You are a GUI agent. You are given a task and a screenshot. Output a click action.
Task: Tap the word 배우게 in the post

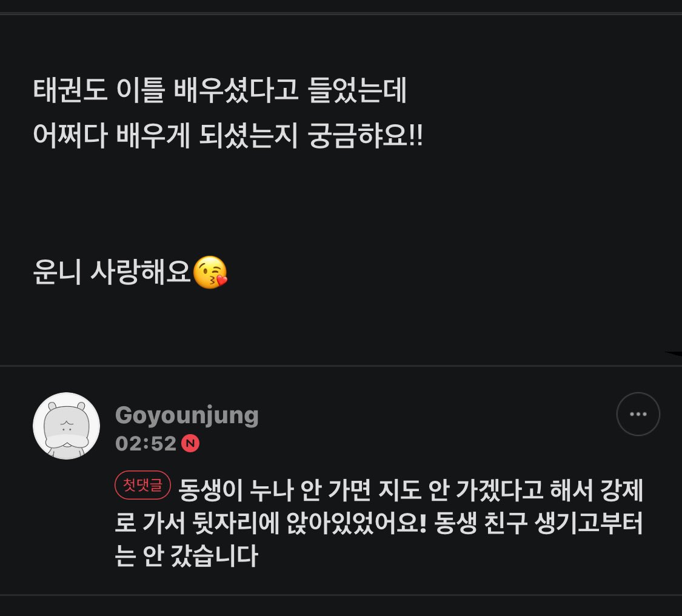pyautogui.click(x=153, y=135)
